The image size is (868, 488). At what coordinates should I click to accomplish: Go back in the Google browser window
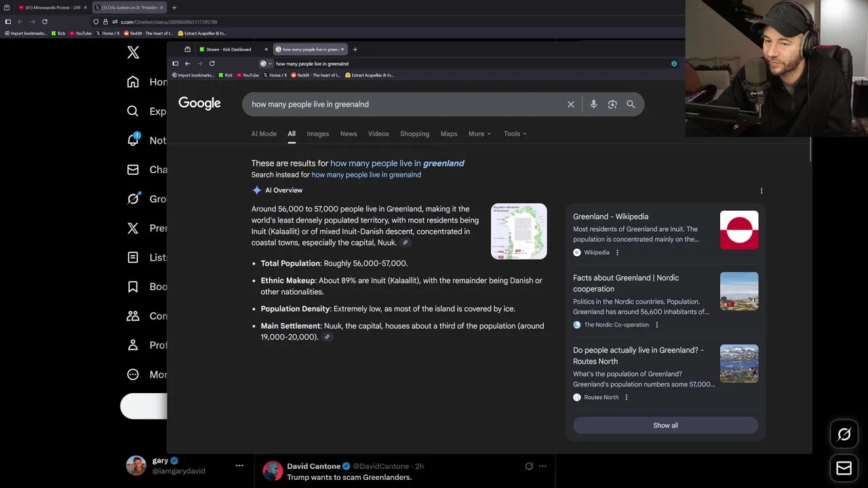(x=188, y=64)
